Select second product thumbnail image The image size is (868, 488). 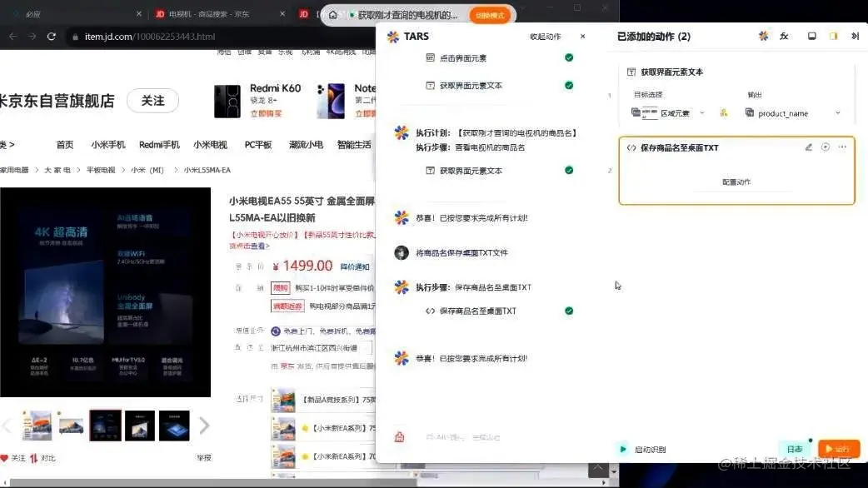[x=71, y=426]
